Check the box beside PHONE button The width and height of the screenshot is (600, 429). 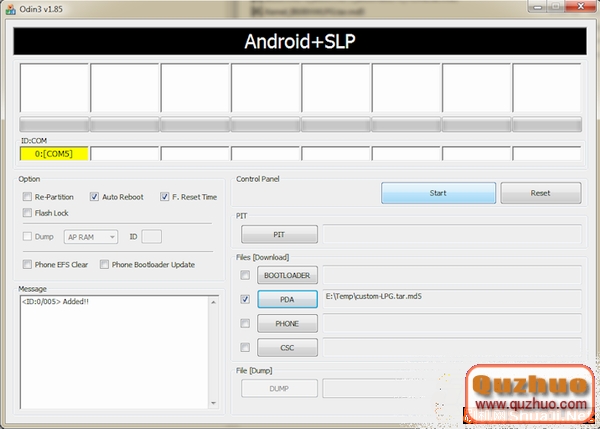coord(245,323)
